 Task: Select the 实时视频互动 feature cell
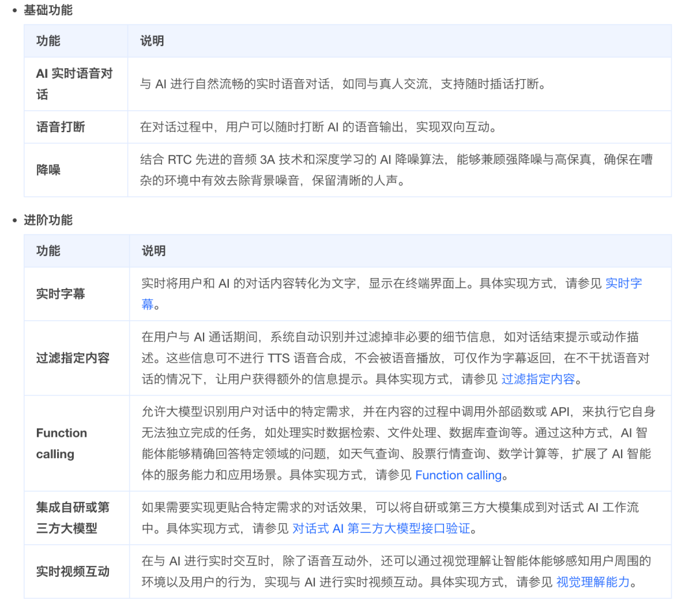coord(76,572)
